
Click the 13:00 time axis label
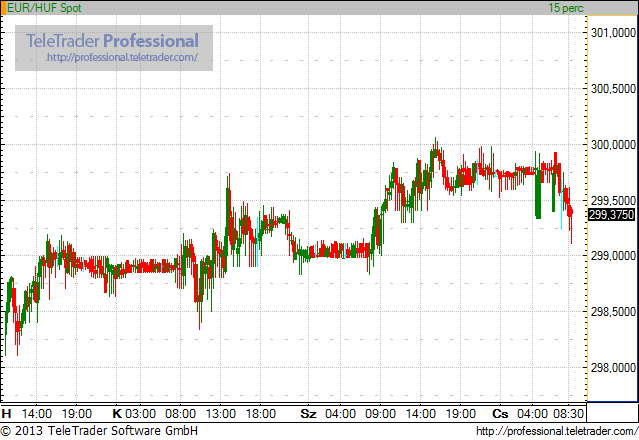click(x=220, y=414)
